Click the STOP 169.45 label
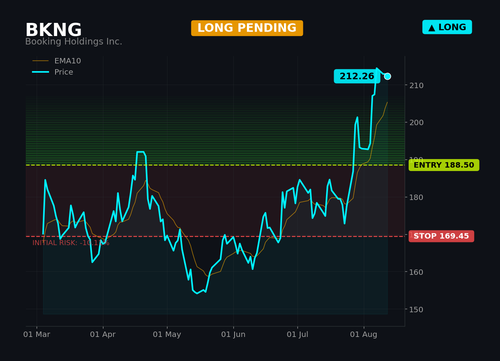 (x=441, y=236)
